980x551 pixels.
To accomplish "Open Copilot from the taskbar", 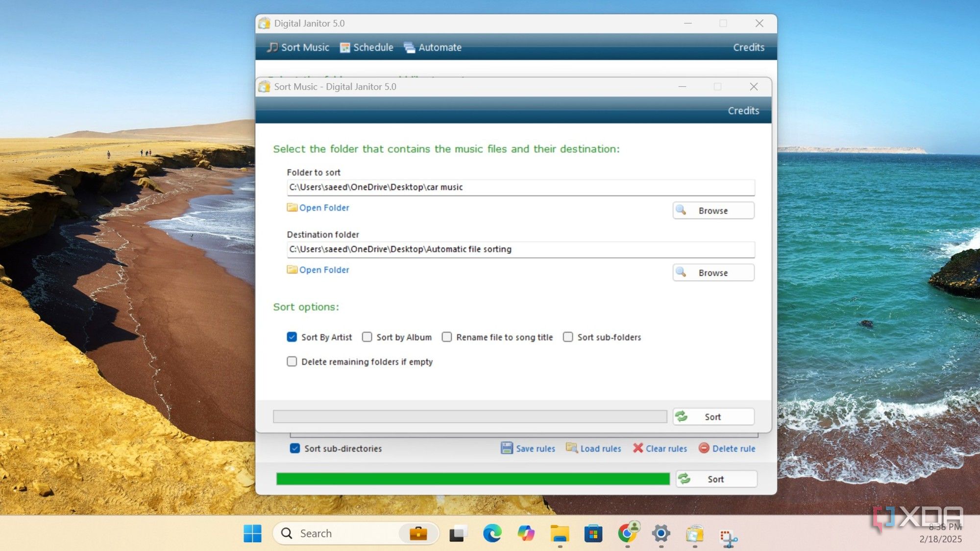I will click(526, 533).
